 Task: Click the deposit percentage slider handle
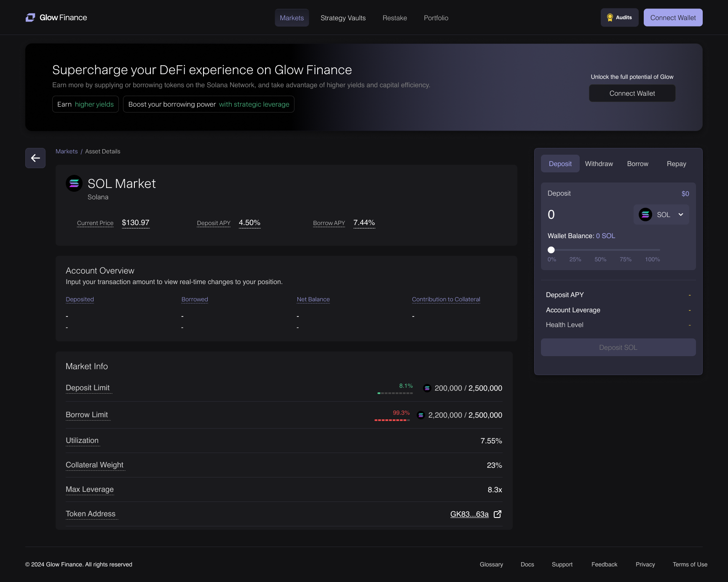[551, 250]
